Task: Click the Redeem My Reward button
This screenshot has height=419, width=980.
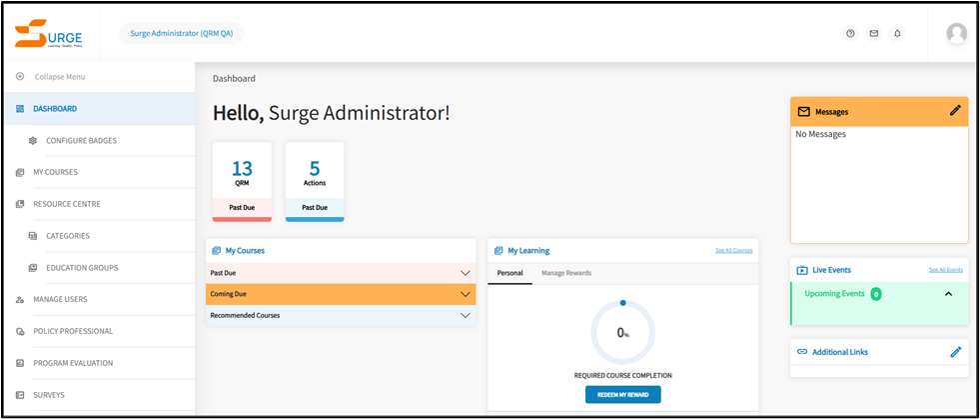Action: coord(622,394)
